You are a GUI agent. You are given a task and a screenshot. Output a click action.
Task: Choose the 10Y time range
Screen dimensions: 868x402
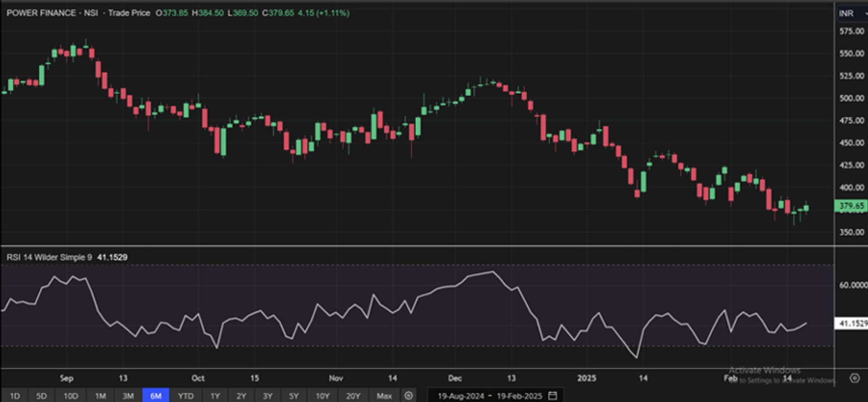322,396
